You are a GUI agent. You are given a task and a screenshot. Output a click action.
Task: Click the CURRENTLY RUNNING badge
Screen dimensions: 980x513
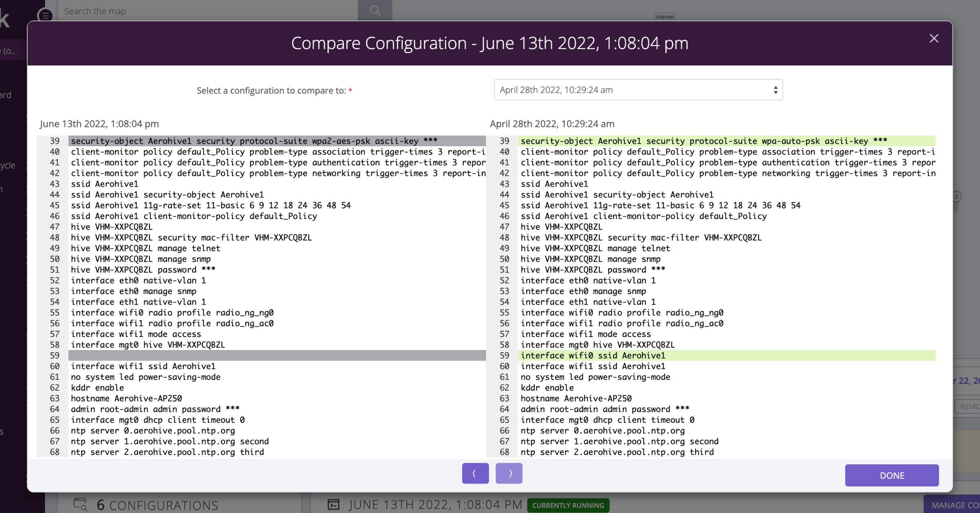click(x=568, y=505)
